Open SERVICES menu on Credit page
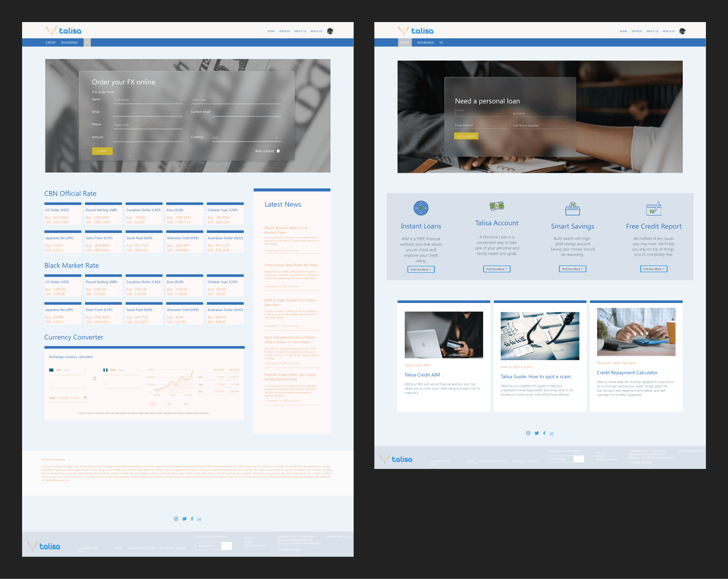The image size is (728, 579). pos(636,31)
